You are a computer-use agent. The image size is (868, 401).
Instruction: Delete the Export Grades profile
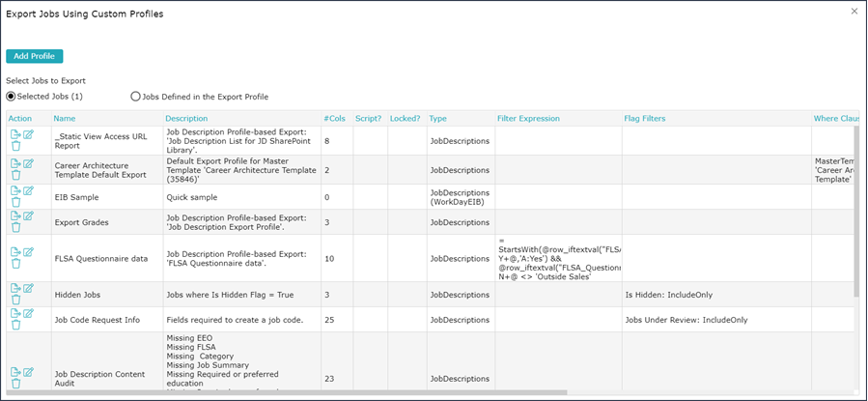(x=15, y=228)
